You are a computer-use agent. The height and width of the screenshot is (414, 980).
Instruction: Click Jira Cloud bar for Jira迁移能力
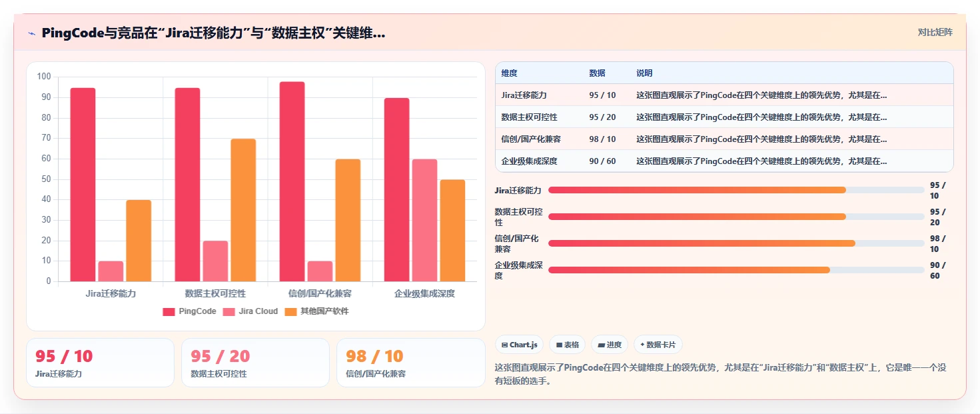(x=111, y=271)
